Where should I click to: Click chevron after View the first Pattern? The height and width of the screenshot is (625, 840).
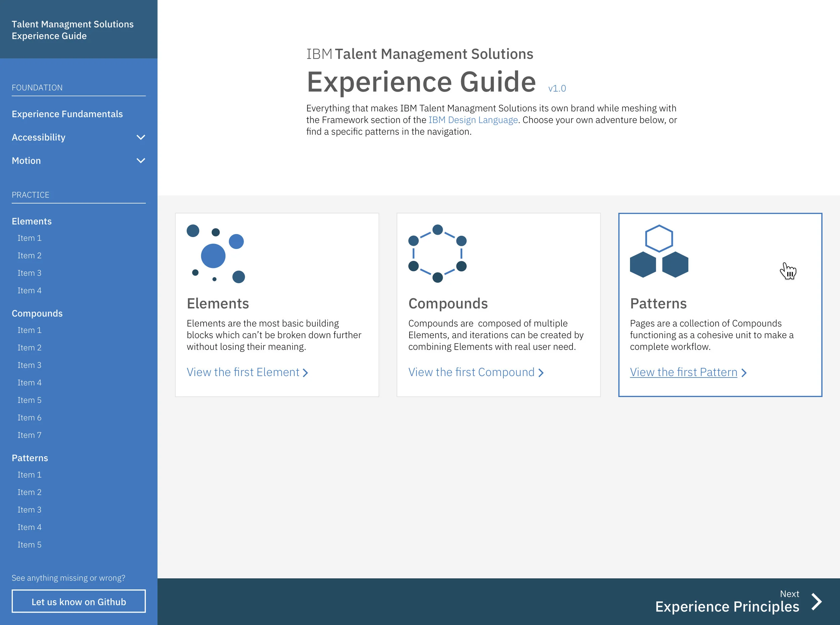[x=744, y=373]
